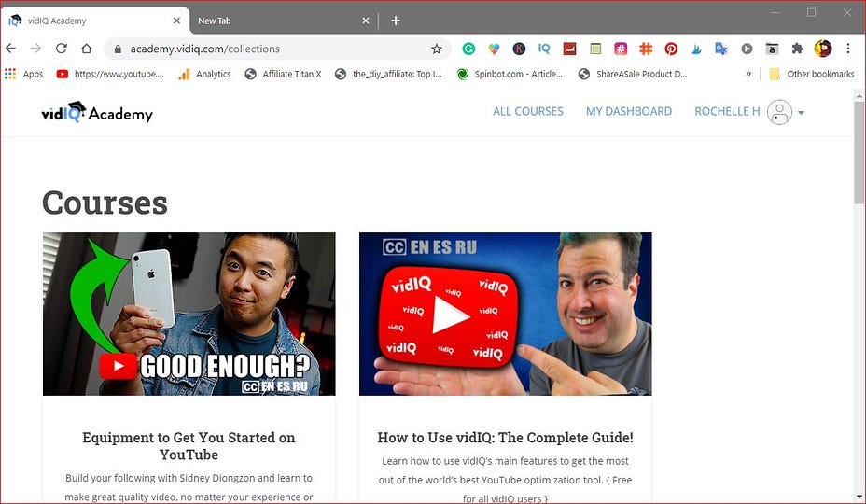Click the orange hashtag extension icon
This screenshot has height=504, width=866.
click(x=646, y=49)
